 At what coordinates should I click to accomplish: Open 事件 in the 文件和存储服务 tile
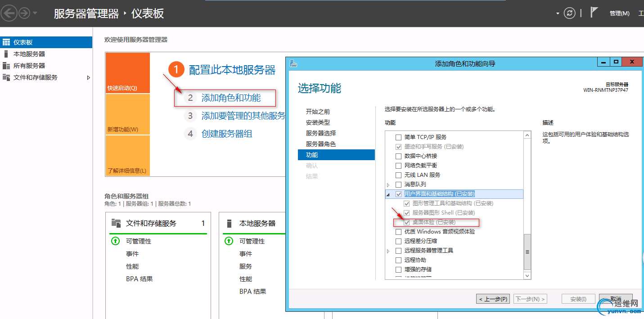(132, 254)
